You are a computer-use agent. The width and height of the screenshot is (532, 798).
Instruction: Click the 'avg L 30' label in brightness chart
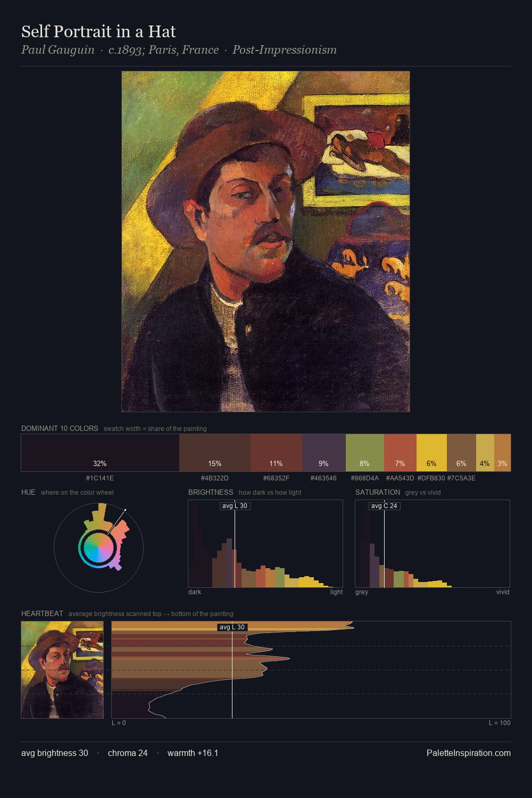tap(235, 506)
